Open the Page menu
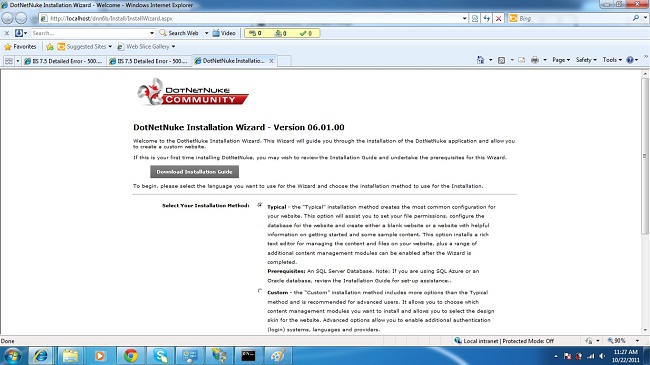 [561, 60]
